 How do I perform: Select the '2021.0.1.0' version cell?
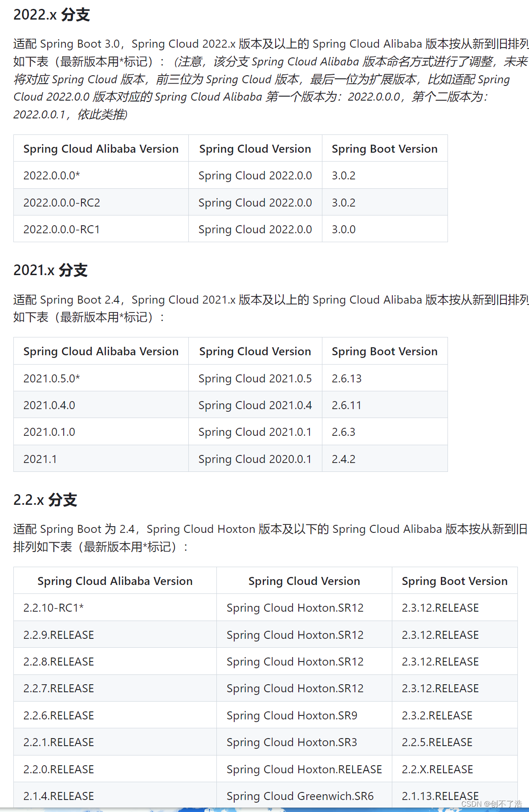(101, 432)
